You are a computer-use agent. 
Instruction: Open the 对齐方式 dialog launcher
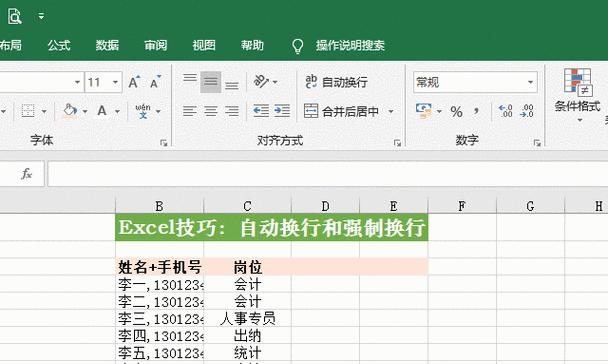coord(397,143)
